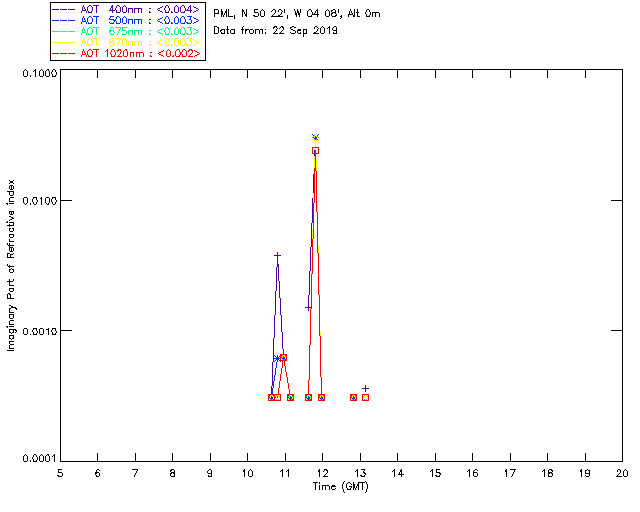Screen dimensions: 640x512
Task: Click the PML station location text
Action: click(x=297, y=14)
